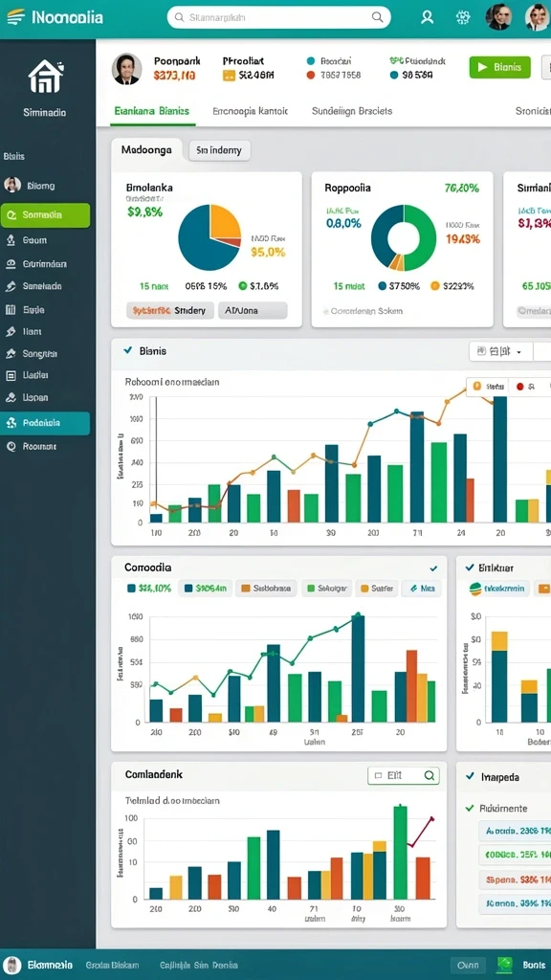Select the Sundeiign Braciets tab
This screenshot has height=980, width=551.
352,111
